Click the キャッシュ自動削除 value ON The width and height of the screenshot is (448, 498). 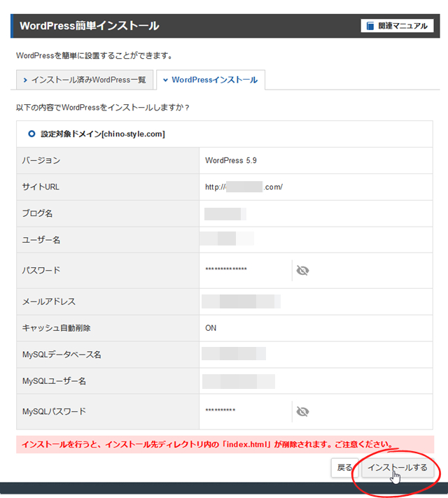click(211, 328)
